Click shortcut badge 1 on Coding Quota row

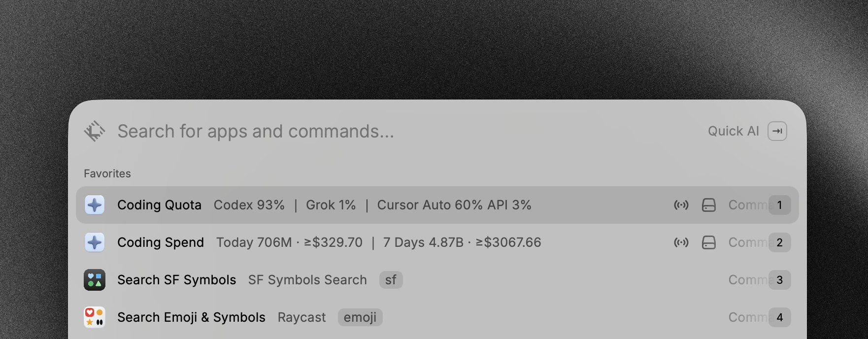tap(779, 205)
